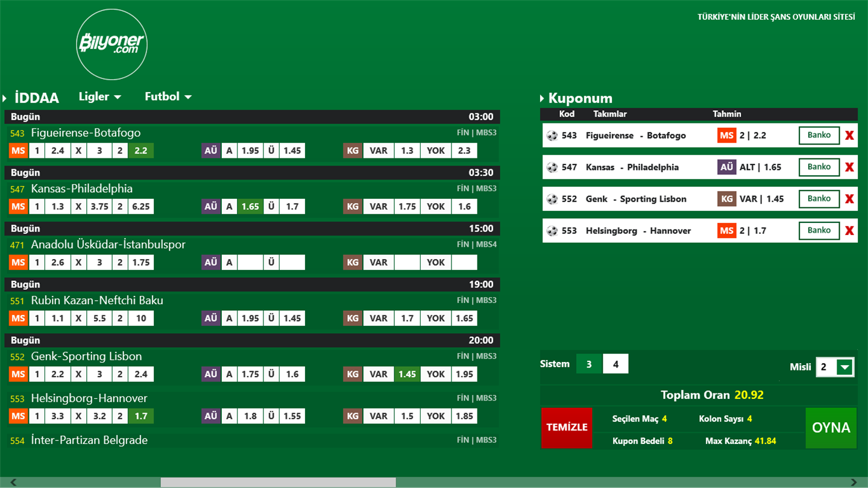The image size is (868, 488).
Task: Select Alt odds 1.95 for Figueirense-Botafogo
Action: [x=250, y=151]
